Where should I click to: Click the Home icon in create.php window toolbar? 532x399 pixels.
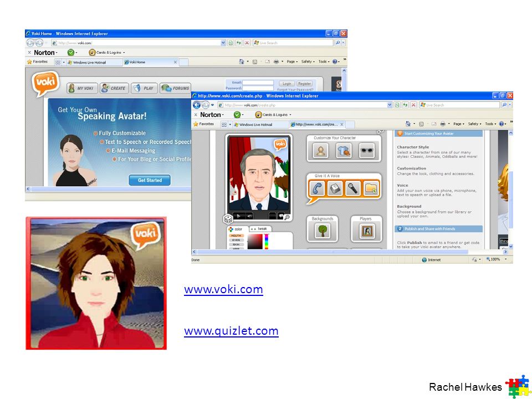tap(408, 124)
